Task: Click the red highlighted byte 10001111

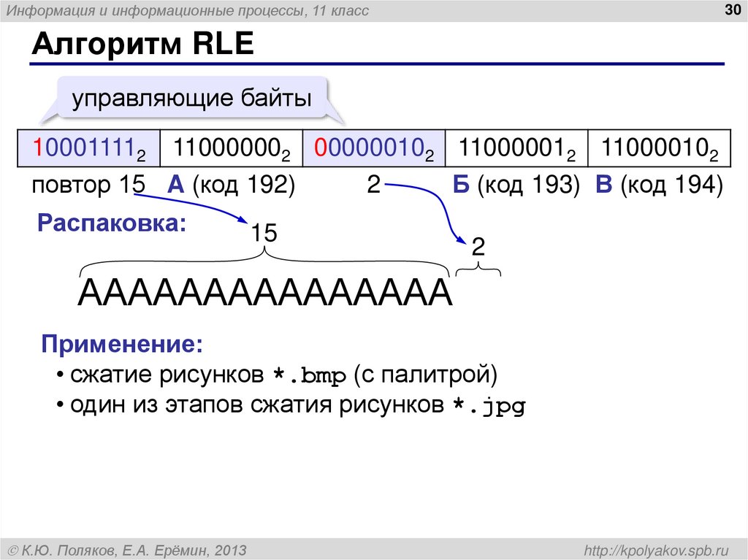Action: point(88,147)
